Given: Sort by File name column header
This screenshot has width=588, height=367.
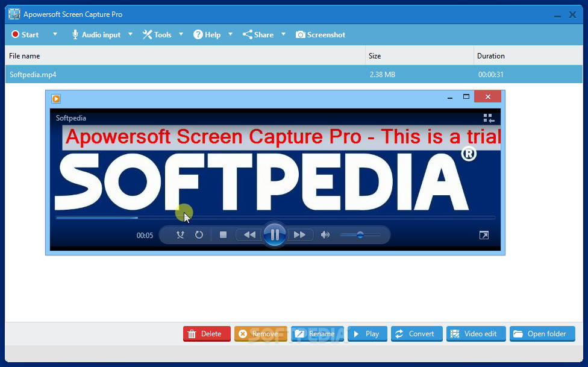Looking at the screenshot, I should pos(185,55).
